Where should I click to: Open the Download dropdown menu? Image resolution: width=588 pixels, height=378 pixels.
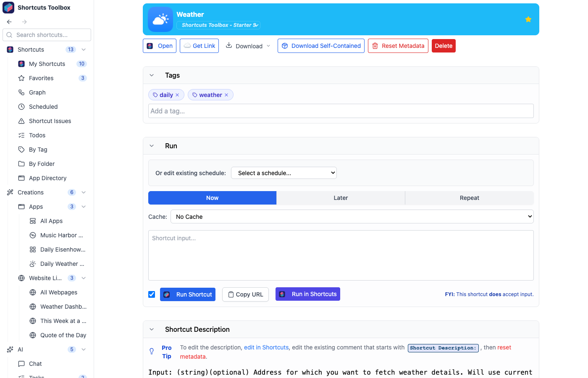248,46
